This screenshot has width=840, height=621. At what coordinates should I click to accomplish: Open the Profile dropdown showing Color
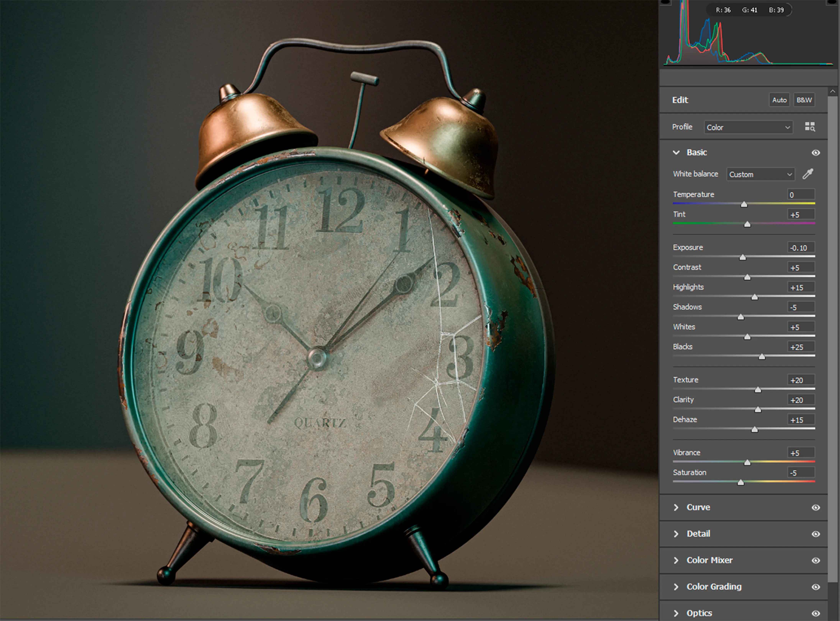[x=748, y=127]
